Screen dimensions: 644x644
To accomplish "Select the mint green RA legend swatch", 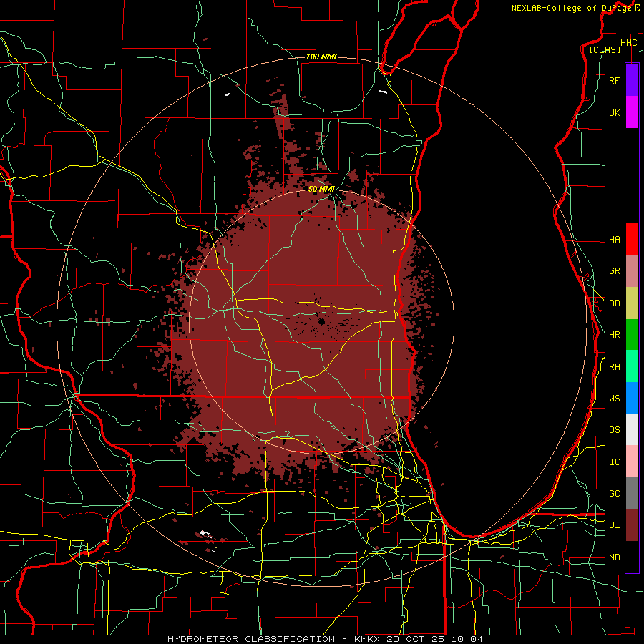I will [632, 366].
